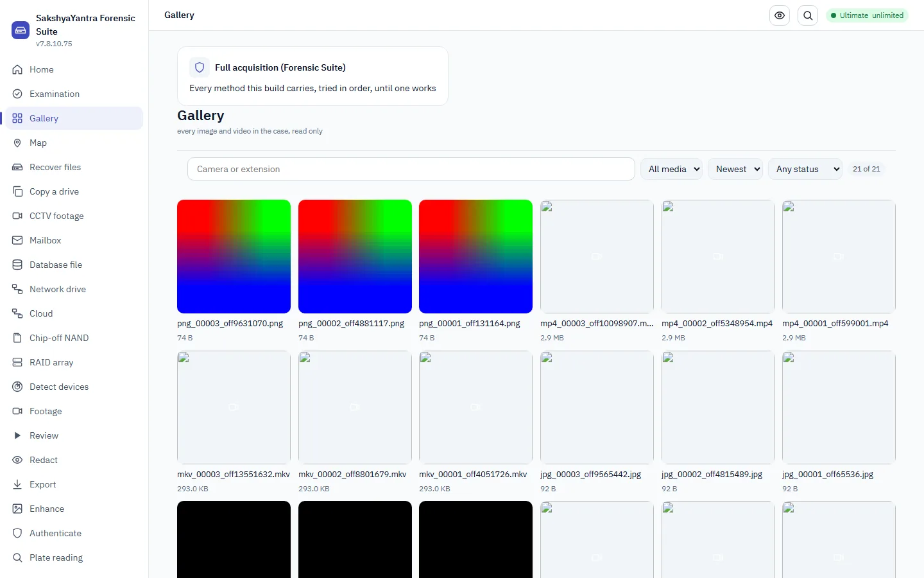Click the Redact eye icon
Image resolution: width=924 pixels, height=578 pixels.
(x=17, y=460)
